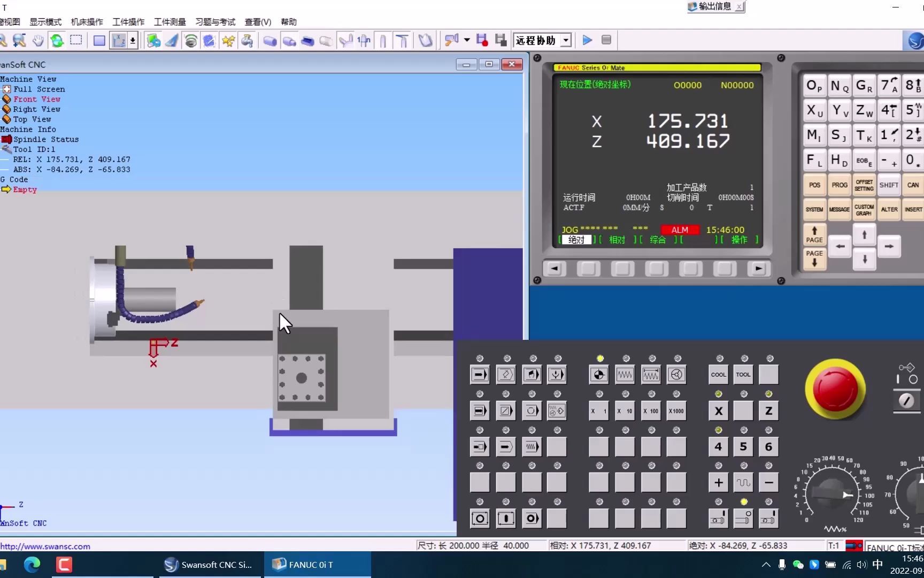Select the zoom magnifier tool in toolbar
Image resolution: width=924 pixels, height=578 pixels.
point(19,40)
